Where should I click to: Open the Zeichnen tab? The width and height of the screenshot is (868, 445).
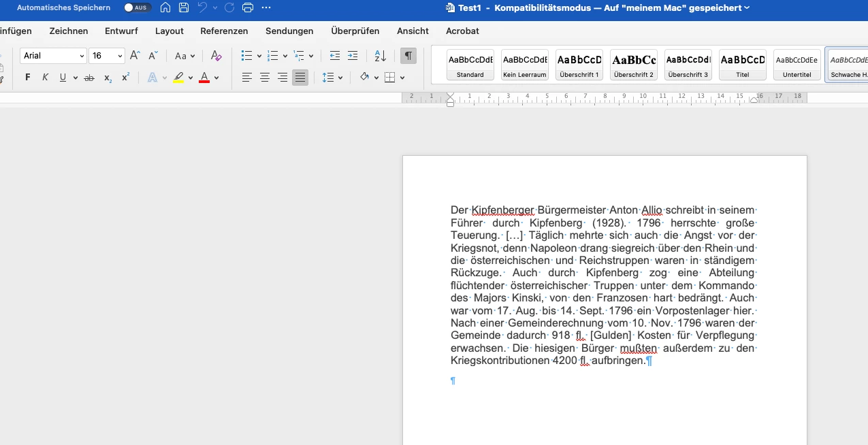[x=69, y=31]
